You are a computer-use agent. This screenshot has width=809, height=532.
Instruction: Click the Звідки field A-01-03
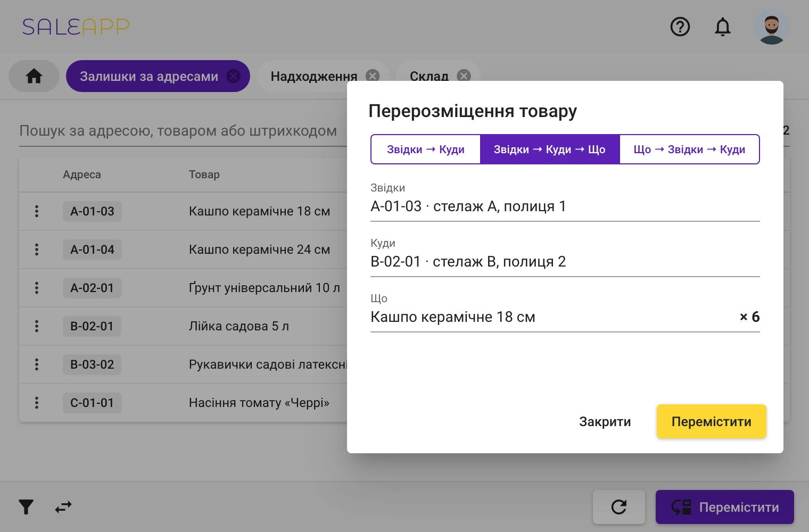click(x=565, y=202)
